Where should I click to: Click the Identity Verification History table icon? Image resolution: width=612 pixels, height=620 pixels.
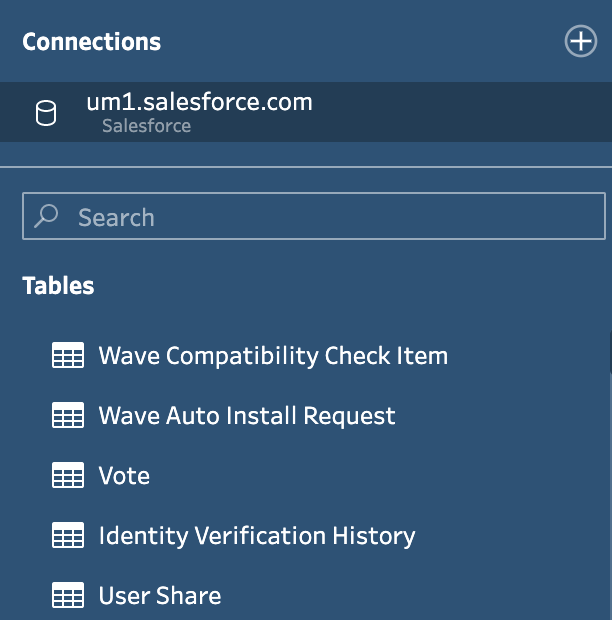coord(68,535)
